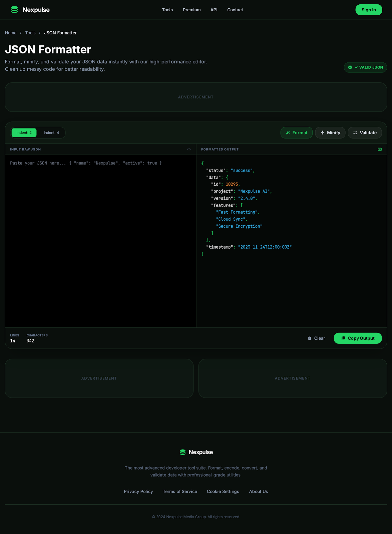Screen dimensions: 392x534
Task: Open Cookie Settings link
Action: (223, 491)
